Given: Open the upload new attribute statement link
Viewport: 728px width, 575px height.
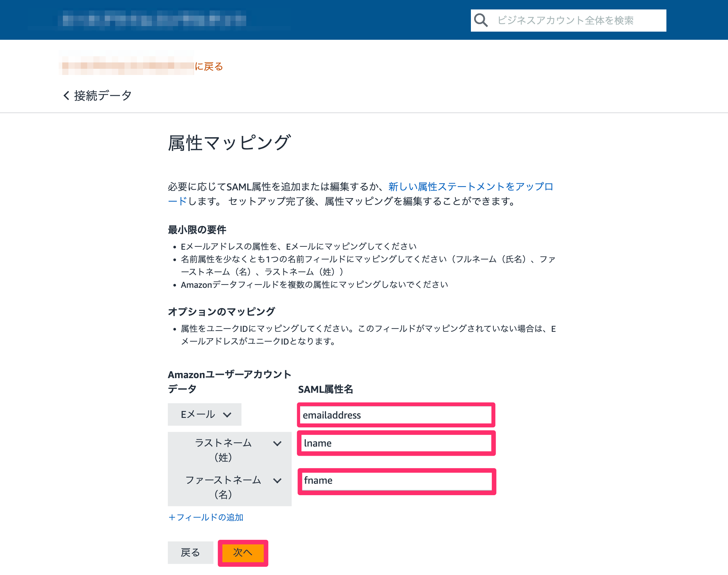Looking at the screenshot, I should pos(360,194).
